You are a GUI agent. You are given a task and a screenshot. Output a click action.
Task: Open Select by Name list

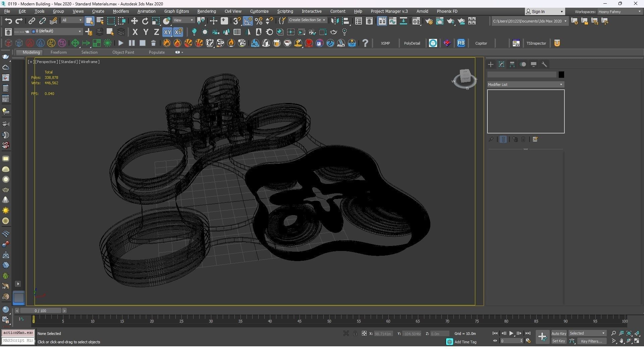[x=100, y=21]
